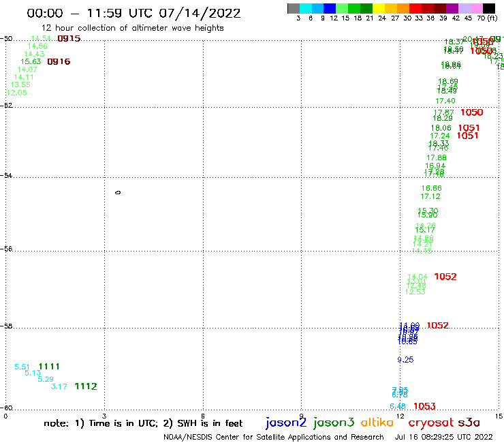
Task: Click the '18.37' wave height value
Action: pyautogui.click(x=454, y=42)
